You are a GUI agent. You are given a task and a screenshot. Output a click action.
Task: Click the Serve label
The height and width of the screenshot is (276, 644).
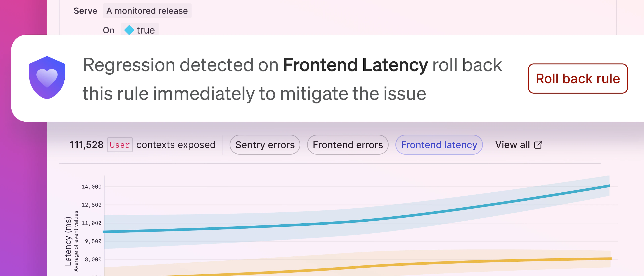click(x=85, y=11)
